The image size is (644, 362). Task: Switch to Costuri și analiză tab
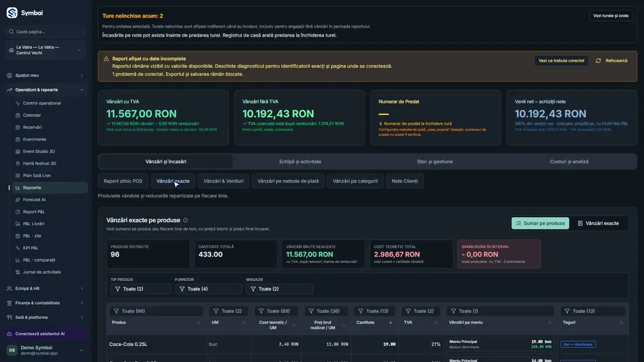tap(569, 161)
